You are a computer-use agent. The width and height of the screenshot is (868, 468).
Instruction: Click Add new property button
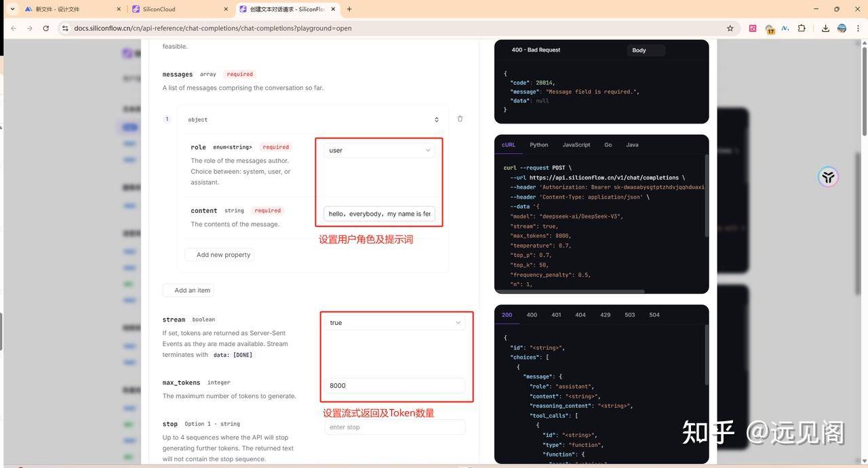point(219,255)
